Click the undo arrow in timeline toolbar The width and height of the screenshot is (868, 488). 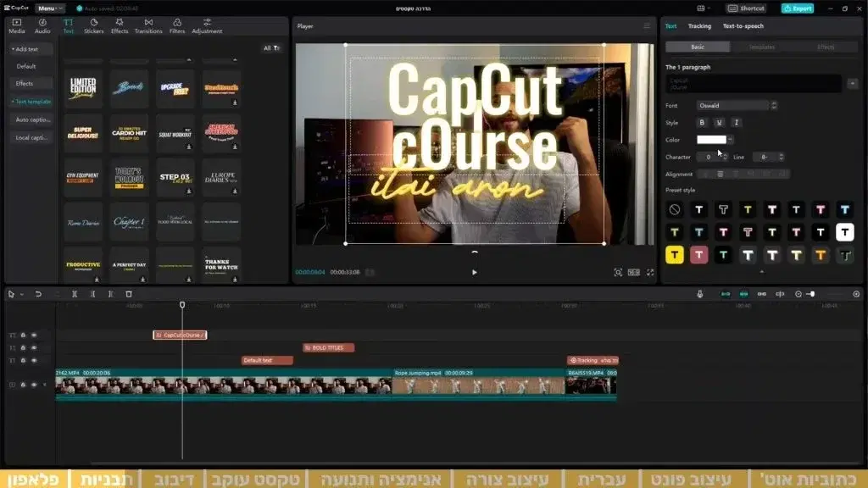38,294
